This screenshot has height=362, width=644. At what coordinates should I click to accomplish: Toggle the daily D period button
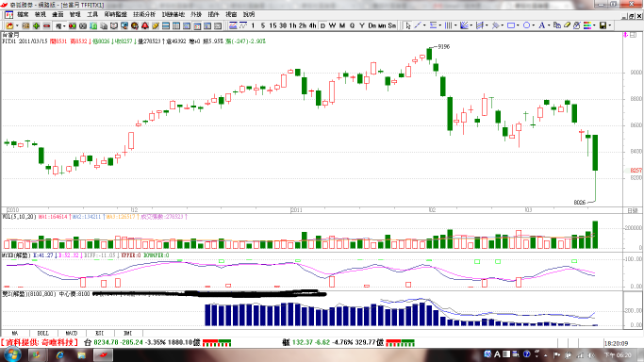point(322,25)
